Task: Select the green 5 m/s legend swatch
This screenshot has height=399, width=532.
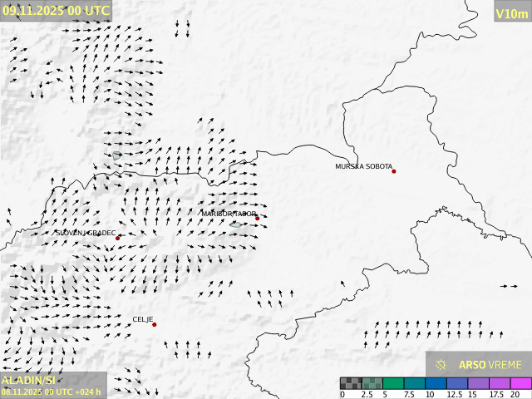Action: click(x=394, y=383)
